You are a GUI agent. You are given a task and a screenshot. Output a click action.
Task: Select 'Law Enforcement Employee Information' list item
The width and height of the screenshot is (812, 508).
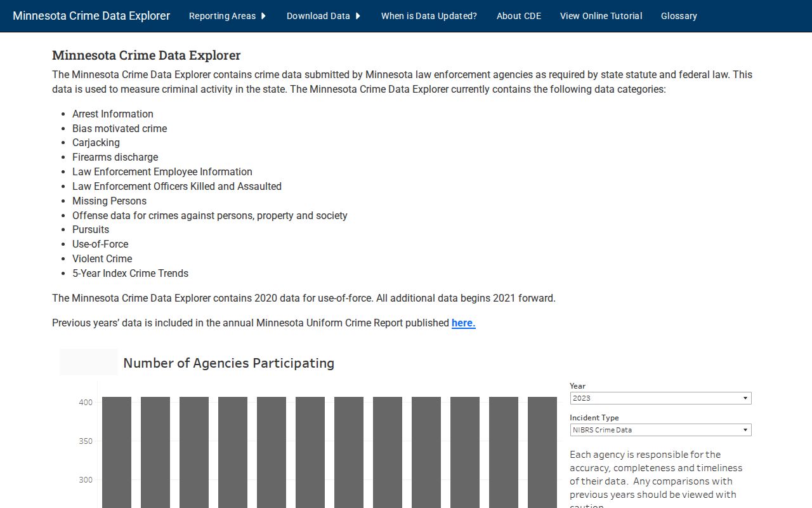click(162, 171)
